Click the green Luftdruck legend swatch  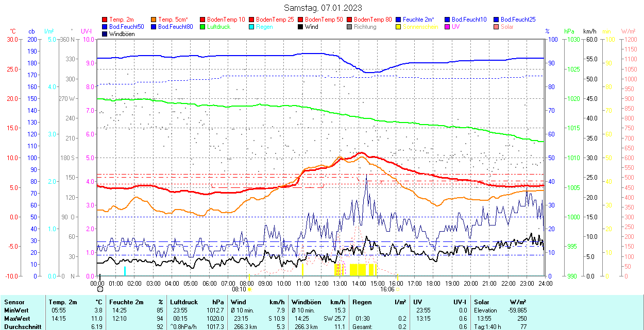[x=203, y=27]
